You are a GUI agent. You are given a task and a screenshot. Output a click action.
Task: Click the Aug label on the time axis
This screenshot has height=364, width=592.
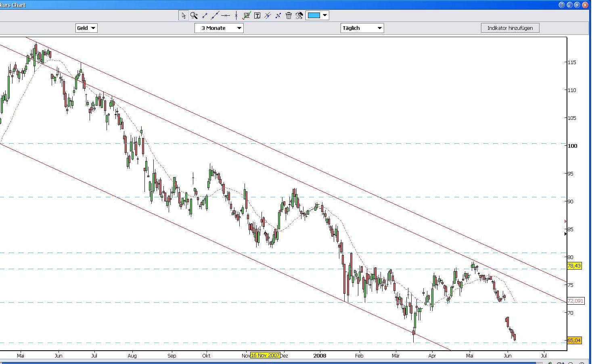132,356
